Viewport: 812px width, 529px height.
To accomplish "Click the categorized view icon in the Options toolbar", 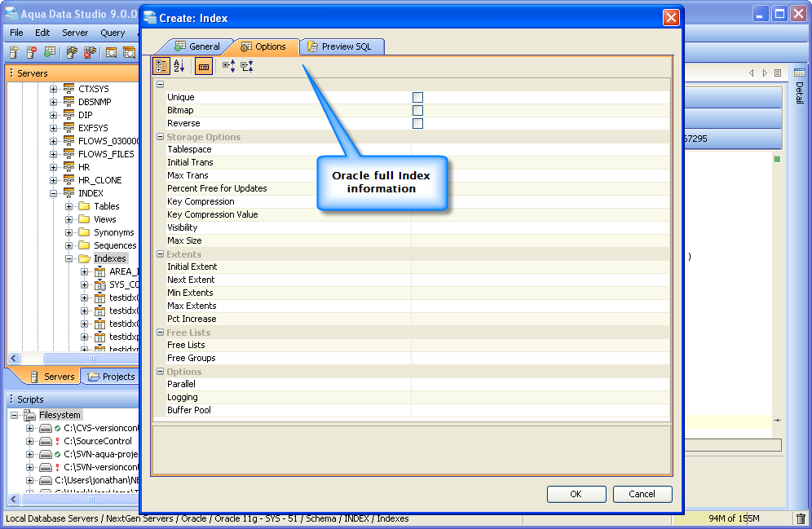I will coord(161,66).
